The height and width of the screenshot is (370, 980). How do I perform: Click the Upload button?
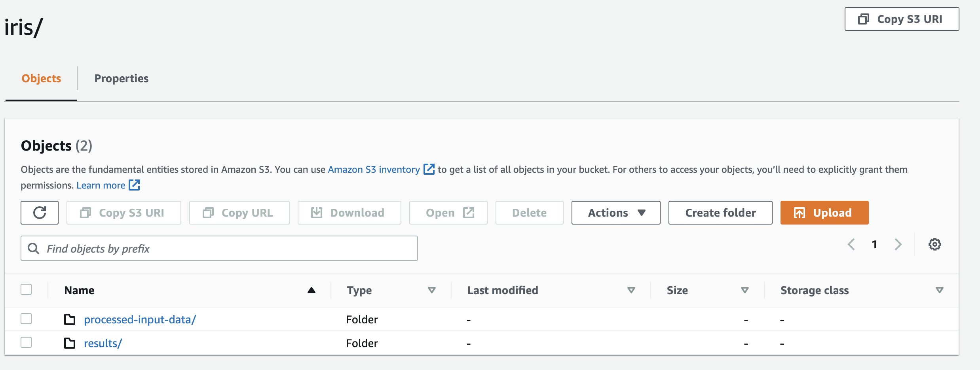pyautogui.click(x=824, y=213)
